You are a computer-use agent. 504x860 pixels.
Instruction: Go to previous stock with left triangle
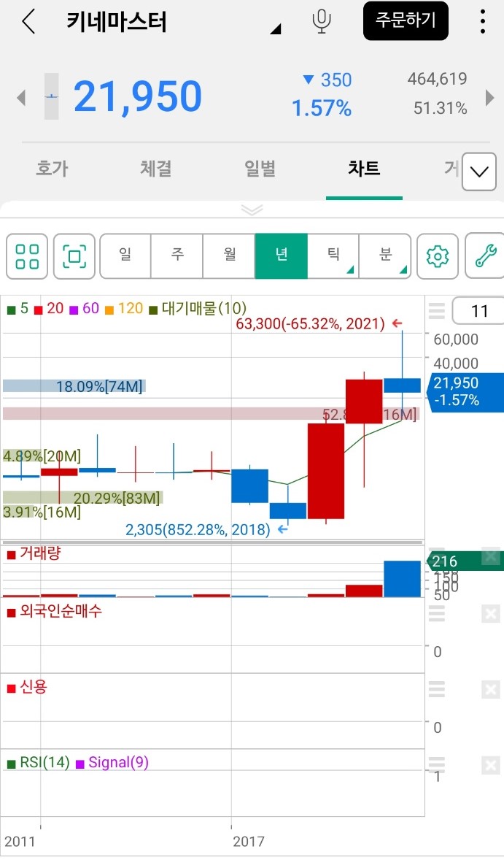click(x=21, y=98)
